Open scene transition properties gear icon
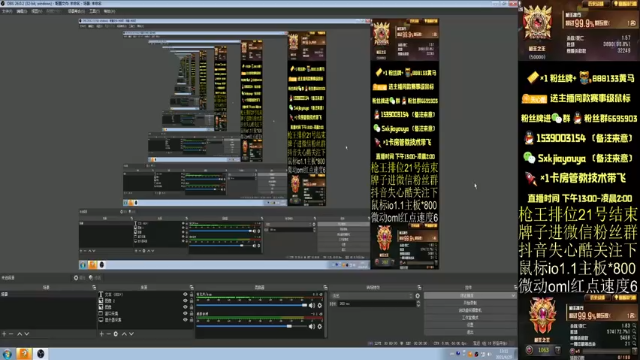 coord(418,296)
